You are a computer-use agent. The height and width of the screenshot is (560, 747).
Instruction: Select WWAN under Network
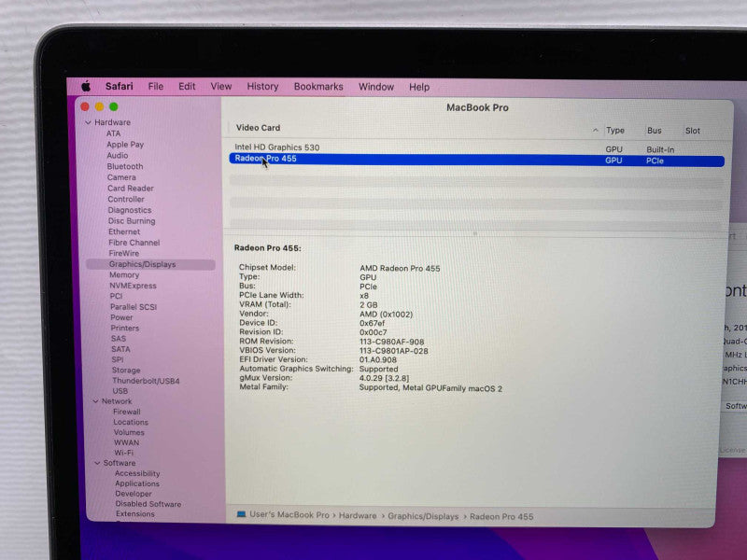[126, 442]
